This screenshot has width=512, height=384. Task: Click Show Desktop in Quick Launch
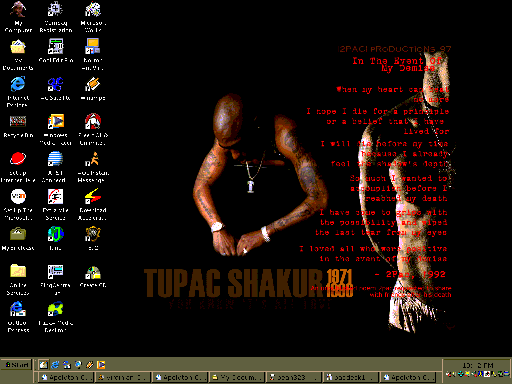[43, 365]
